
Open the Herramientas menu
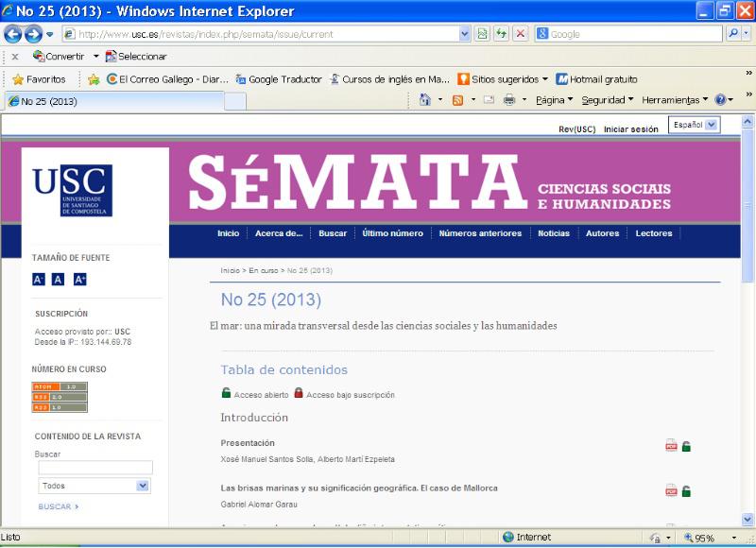coord(675,100)
